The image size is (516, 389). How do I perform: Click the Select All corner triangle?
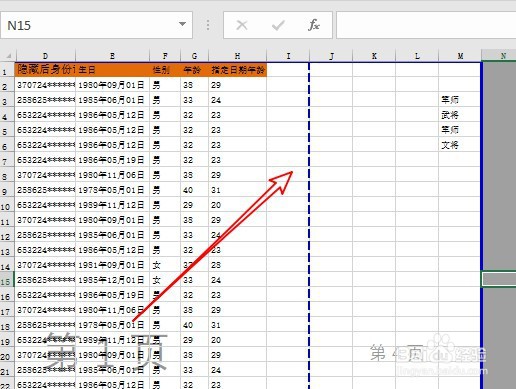pos(8,56)
